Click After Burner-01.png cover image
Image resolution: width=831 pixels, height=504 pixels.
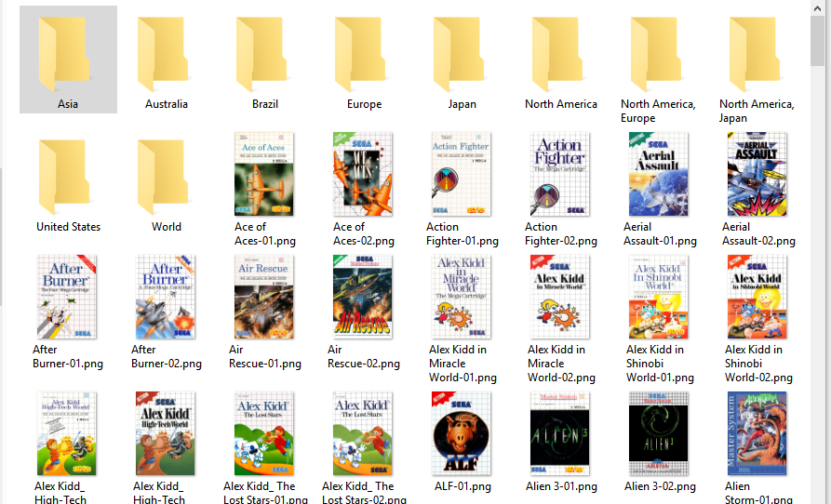[x=67, y=297]
